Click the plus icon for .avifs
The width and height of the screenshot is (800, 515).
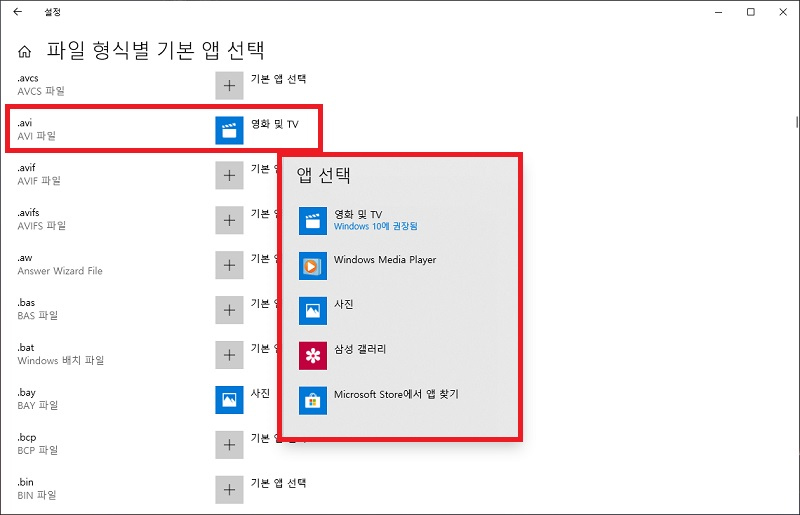click(x=229, y=220)
